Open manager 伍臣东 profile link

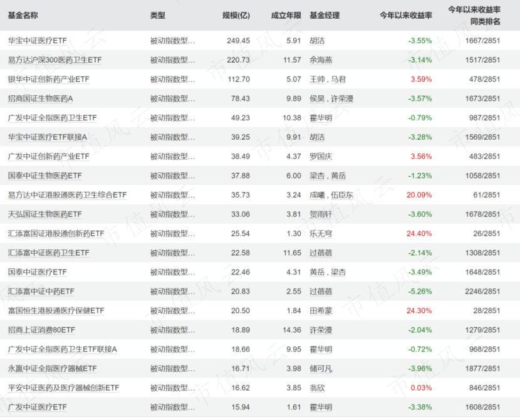tap(342, 195)
